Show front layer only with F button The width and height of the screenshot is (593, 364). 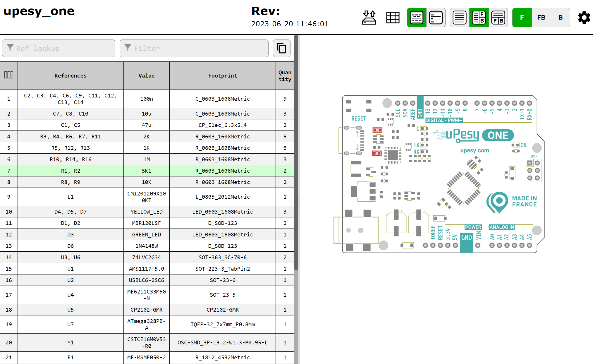point(522,18)
